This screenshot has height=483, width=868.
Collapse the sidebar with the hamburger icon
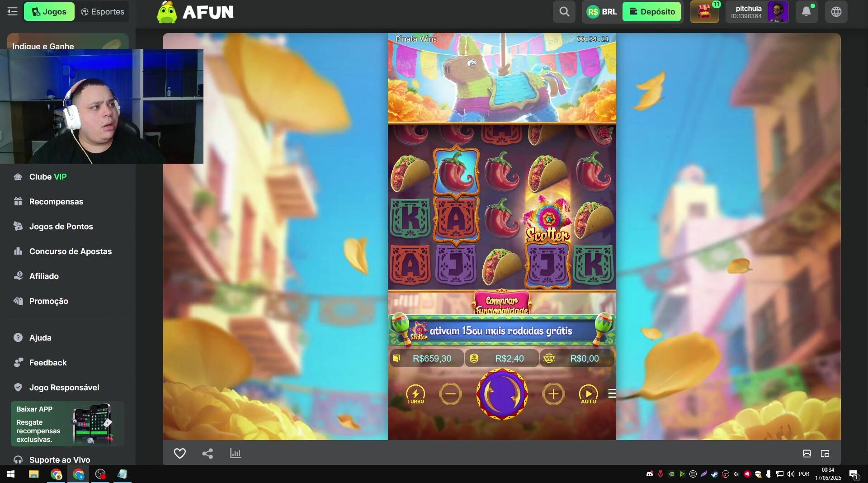pyautogui.click(x=12, y=12)
